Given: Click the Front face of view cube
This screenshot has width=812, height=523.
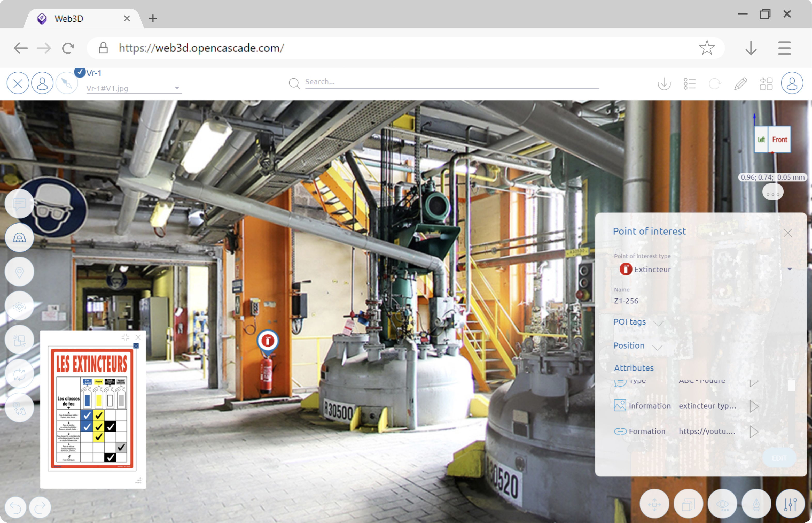Looking at the screenshot, I should pos(779,140).
